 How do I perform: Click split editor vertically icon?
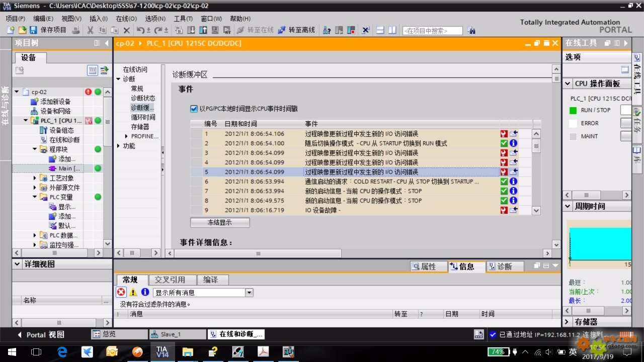[392, 30]
